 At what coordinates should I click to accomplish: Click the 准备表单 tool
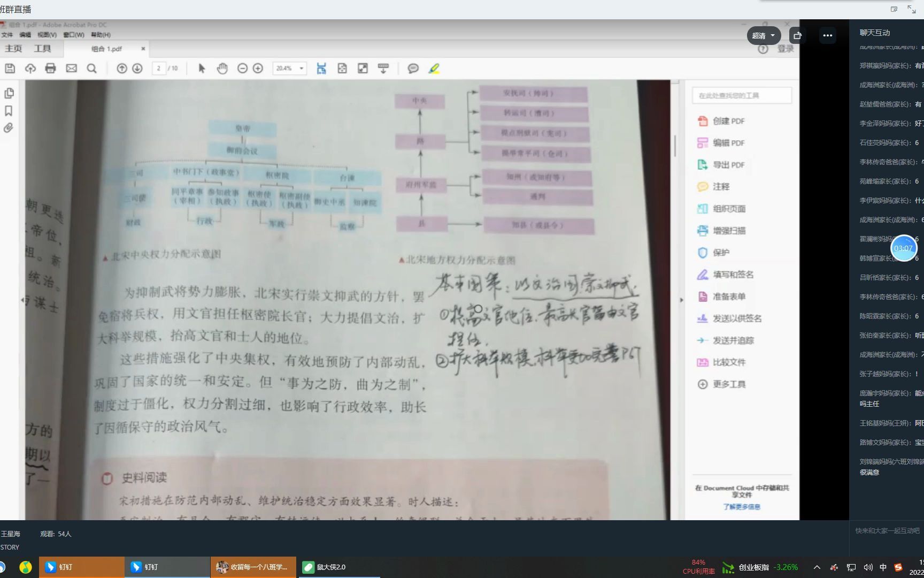[721, 296]
